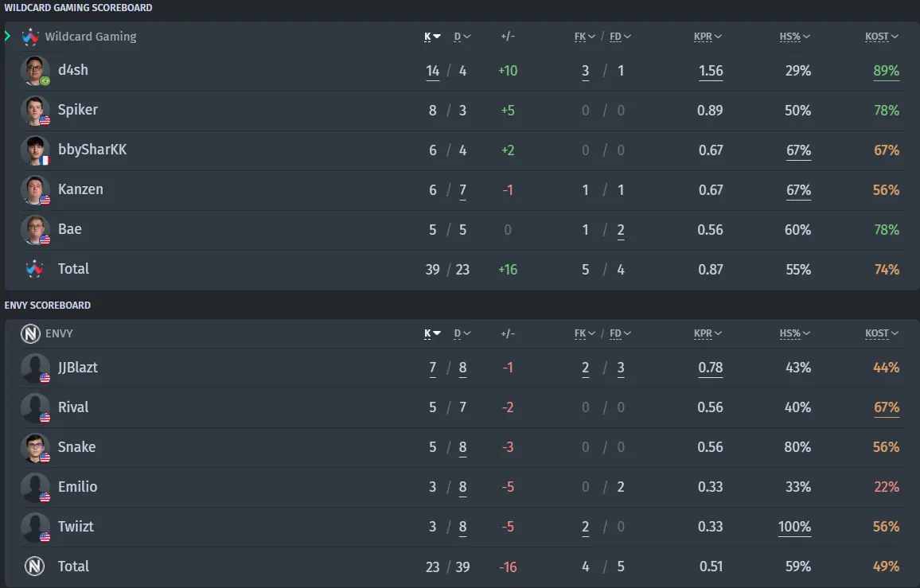This screenshot has width=920, height=588.
Task: Sort ENVY scoreboard by D column
Action: coord(462,334)
